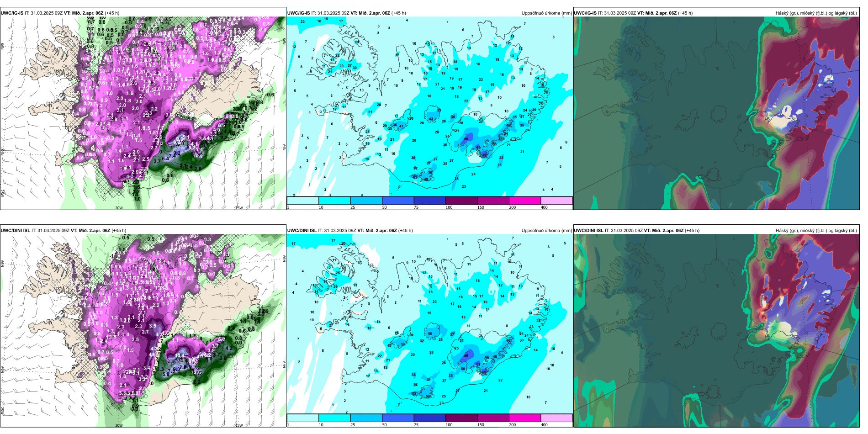
Task: Click the "UWC/IG-IS IT: 31.03.2025 09Z" title above the wind map
Action: click(x=34, y=13)
